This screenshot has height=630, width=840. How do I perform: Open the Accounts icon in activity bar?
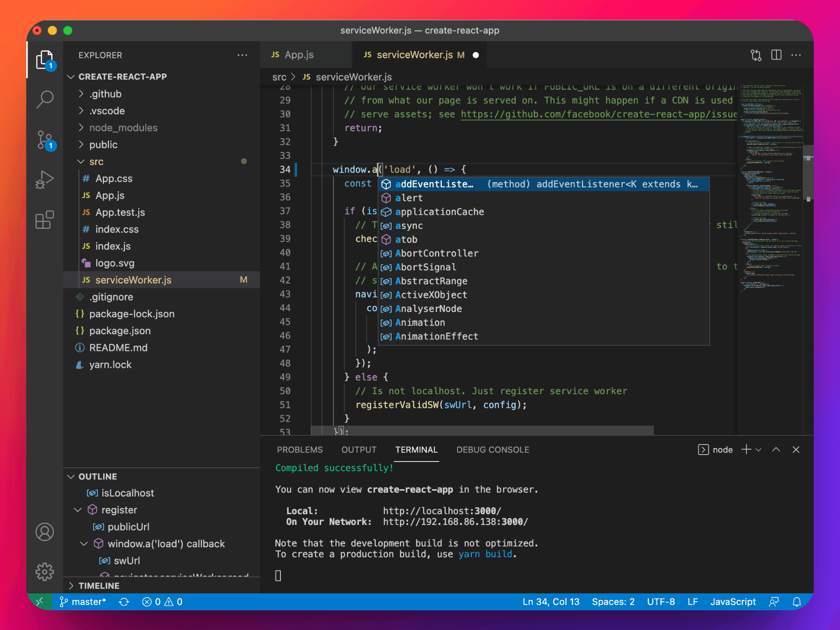coord(45,532)
